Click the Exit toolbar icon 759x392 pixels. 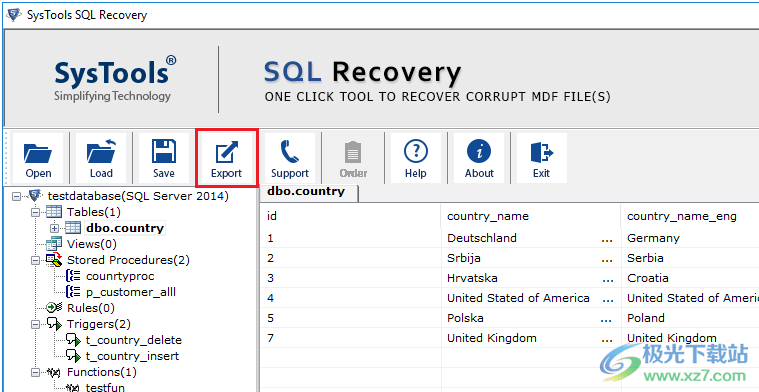tap(542, 152)
